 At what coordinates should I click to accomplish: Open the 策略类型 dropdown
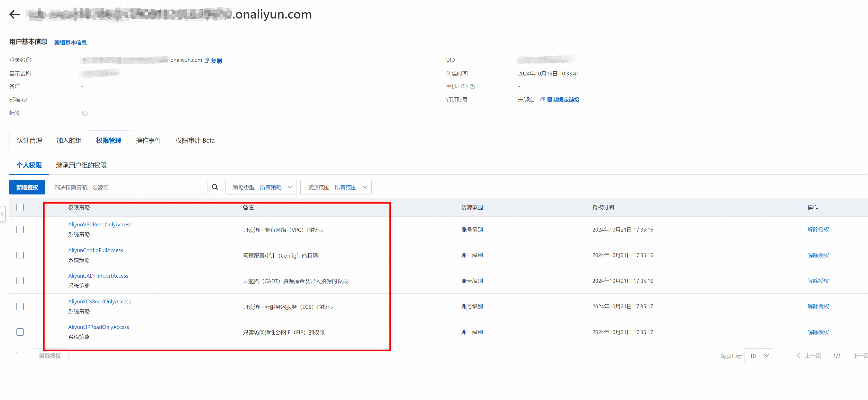coord(261,187)
